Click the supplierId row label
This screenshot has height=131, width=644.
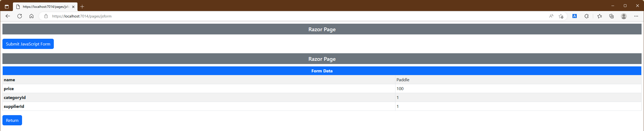[14, 106]
